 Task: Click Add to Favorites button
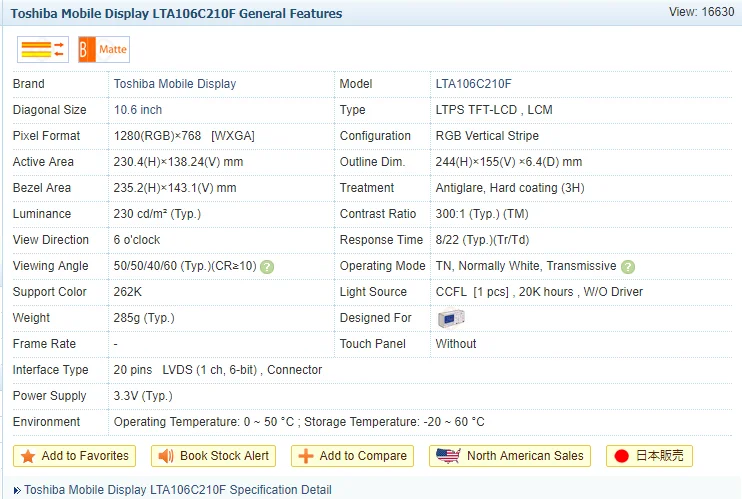pyautogui.click(x=74, y=456)
